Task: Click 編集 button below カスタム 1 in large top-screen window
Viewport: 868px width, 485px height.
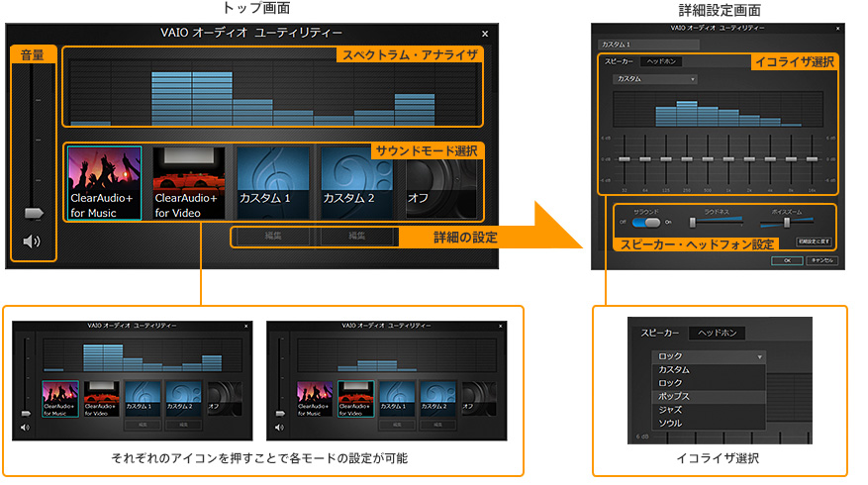Action: (272, 236)
